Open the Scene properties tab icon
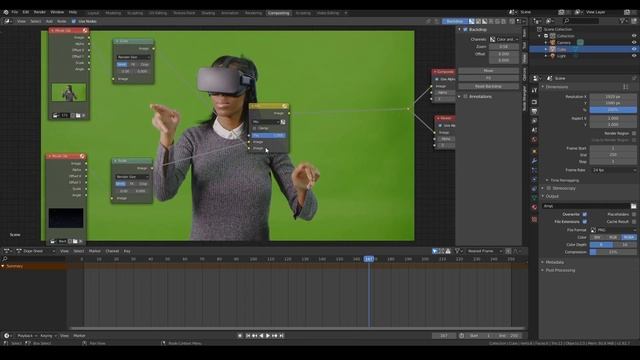Screen dimensions: 640x360 pyautogui.click(x=534, y=130)
